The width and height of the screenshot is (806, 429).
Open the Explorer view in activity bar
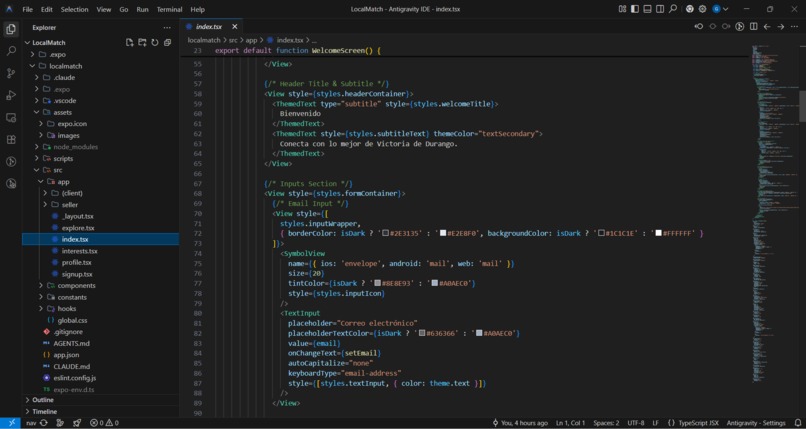11,29
